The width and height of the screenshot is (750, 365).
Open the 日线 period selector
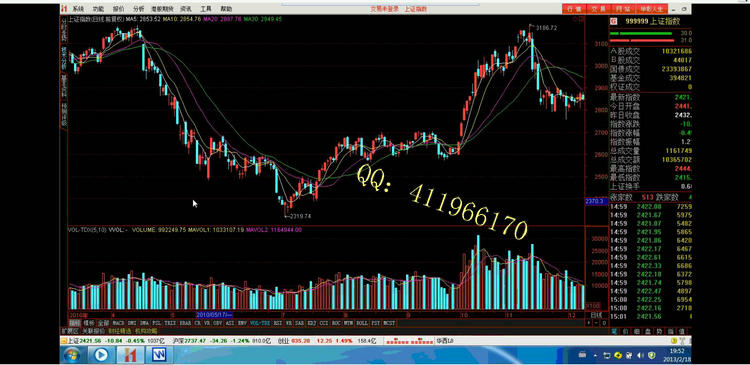(596, 315)
